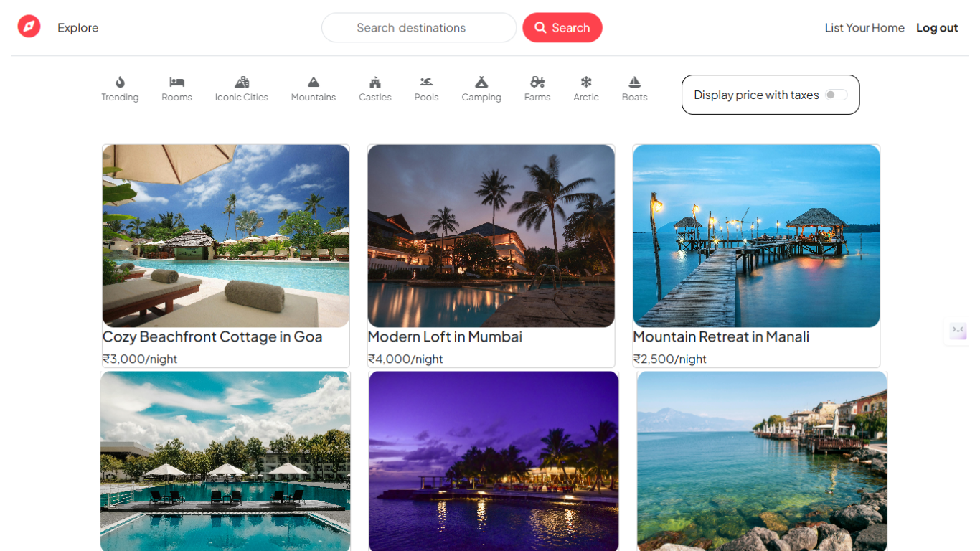Open the purple night lagoon listing photo
This screenshot has width=980, height=551.
(x=494, y=461)
